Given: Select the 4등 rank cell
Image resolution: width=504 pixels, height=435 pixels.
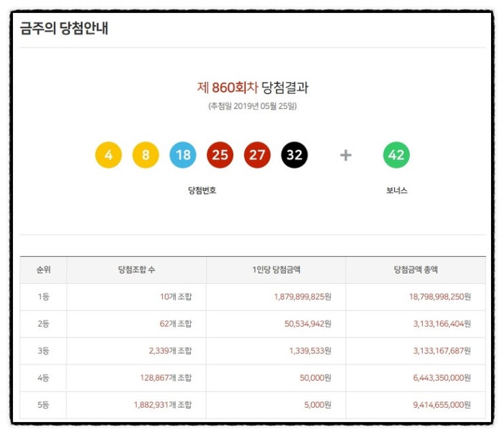Looking at the screenshot, I should coord(43,378).
